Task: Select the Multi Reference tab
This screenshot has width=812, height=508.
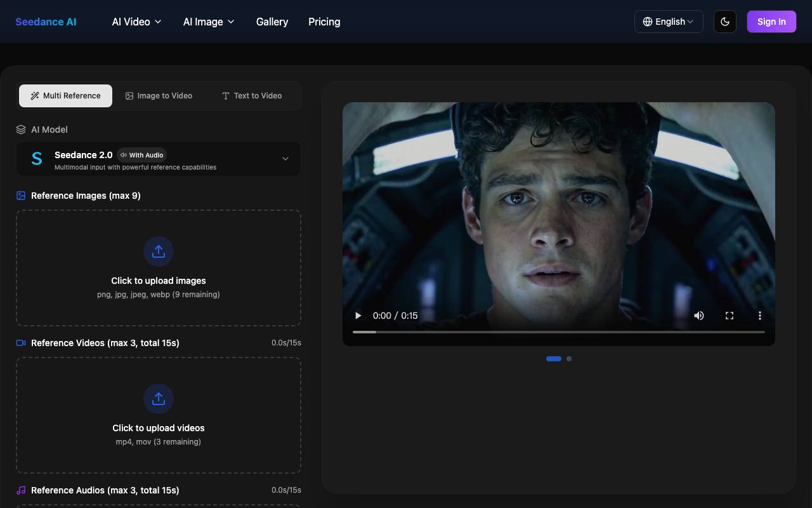Action: click(65, 96)
